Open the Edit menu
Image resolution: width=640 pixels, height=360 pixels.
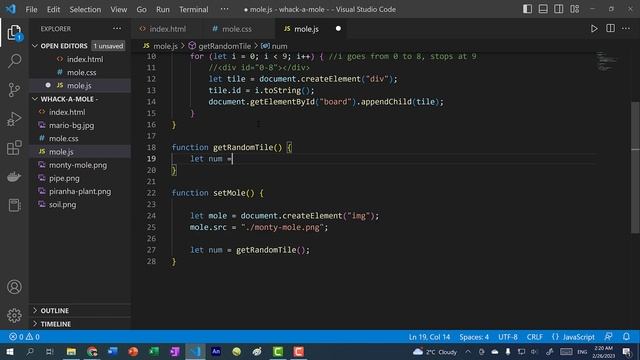pos(53,9)
